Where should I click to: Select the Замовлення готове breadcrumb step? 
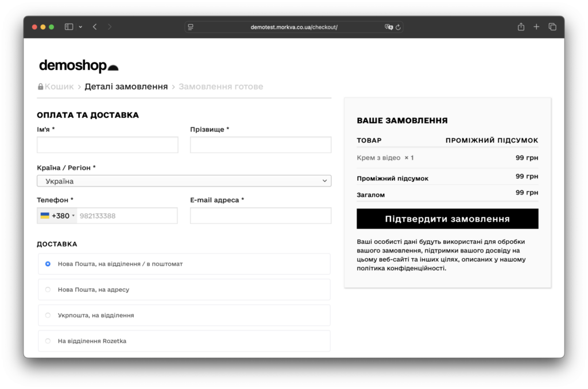point(221,87)
